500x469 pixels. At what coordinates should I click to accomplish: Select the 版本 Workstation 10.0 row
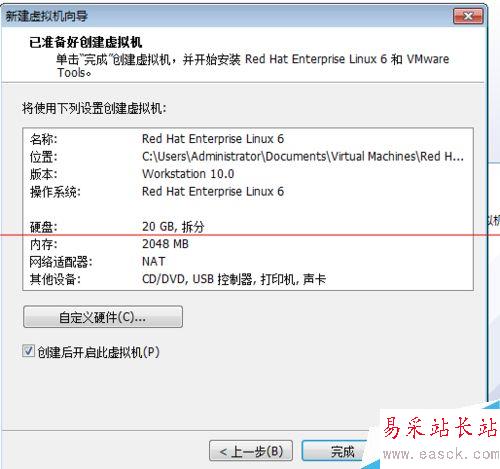point(248,174)
